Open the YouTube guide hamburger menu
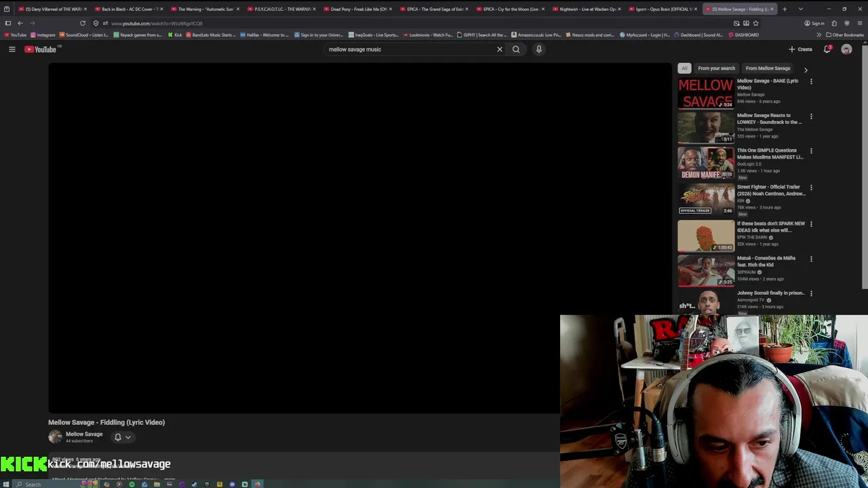 tap(12, 49)
